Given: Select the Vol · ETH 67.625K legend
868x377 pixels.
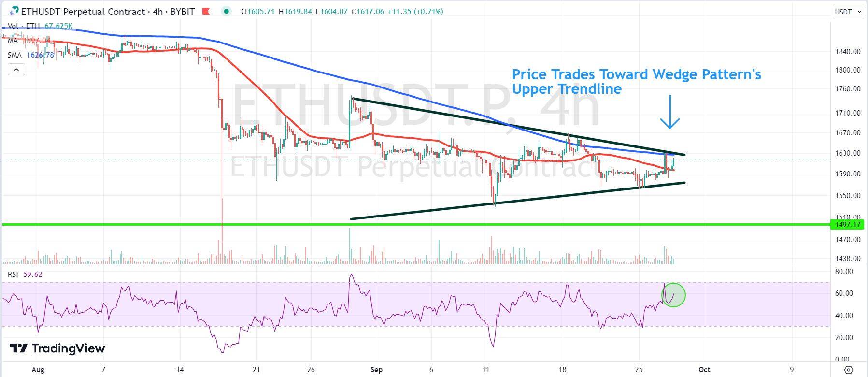Looking at the screenshot, I should point(40,26).
